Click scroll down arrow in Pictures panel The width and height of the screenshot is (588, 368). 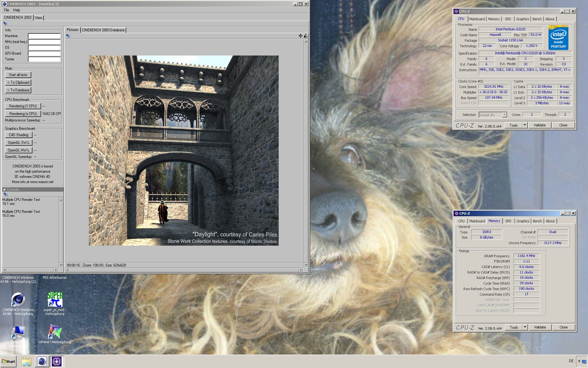[x=306, y=265]
